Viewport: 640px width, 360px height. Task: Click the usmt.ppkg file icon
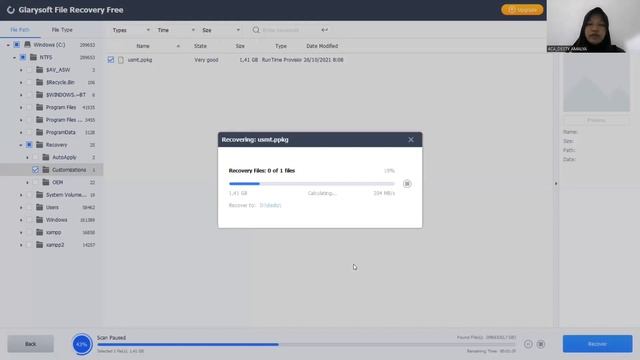pyautogui.click(x=121, y=60)
